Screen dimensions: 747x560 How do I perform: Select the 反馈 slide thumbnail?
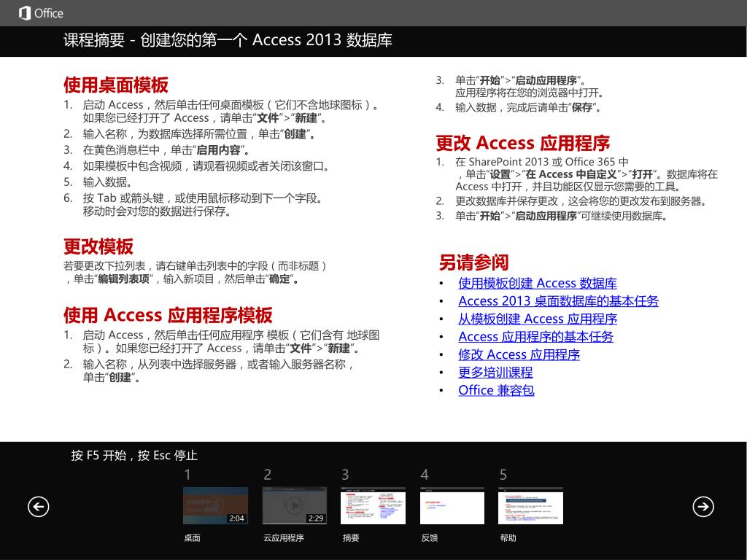pos(452,506)
